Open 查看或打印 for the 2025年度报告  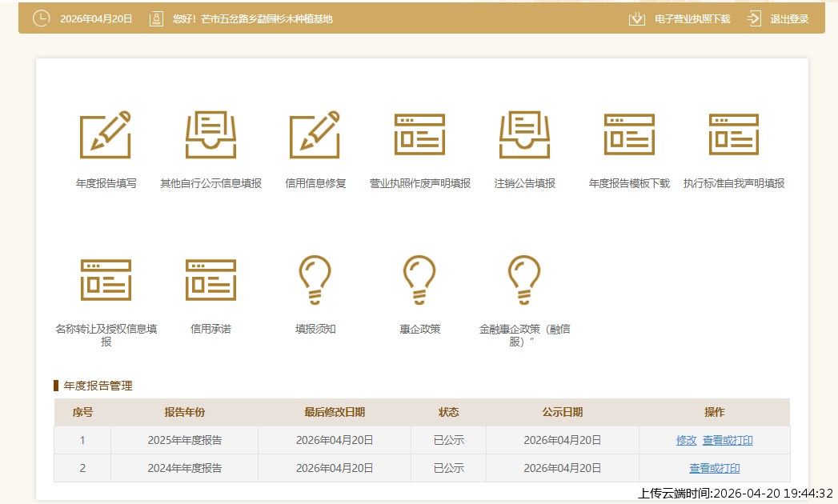(728, 440)
